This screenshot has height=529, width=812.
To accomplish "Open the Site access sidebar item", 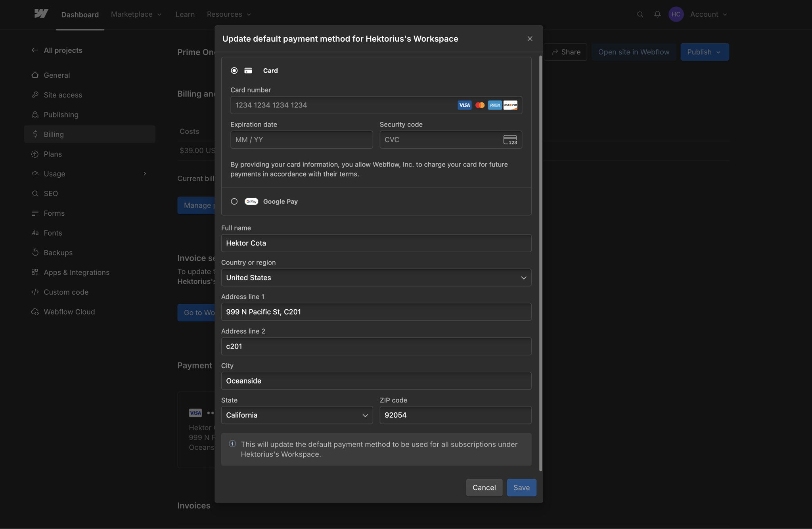I will pos(90,95).
